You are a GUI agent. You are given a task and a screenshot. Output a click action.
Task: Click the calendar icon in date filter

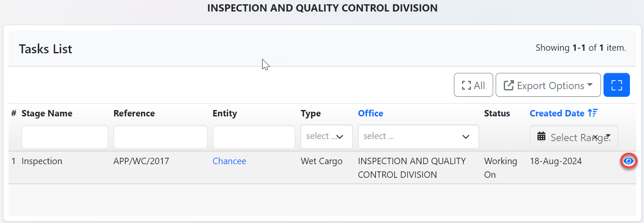click(x=541, y=136)
